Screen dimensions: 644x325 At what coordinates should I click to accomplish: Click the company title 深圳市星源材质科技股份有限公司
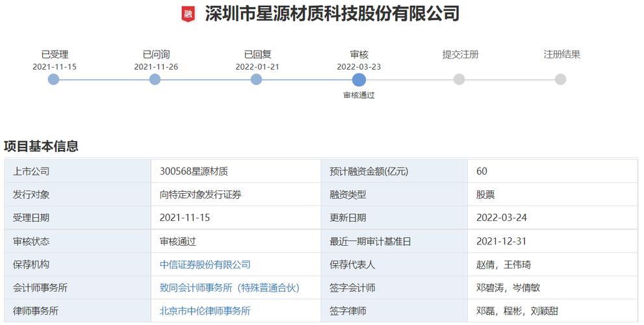pyautogui.click(x=332, y=14)
